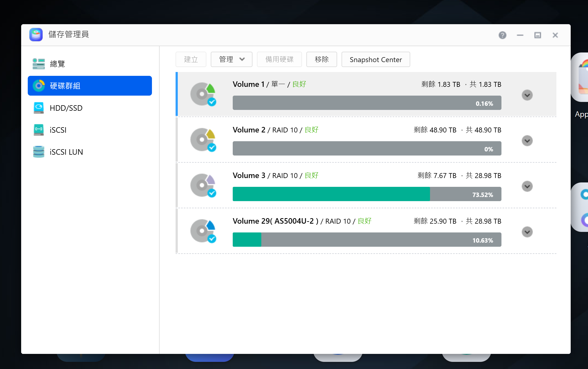Open the iSCSI LUN section

[90, 152]
